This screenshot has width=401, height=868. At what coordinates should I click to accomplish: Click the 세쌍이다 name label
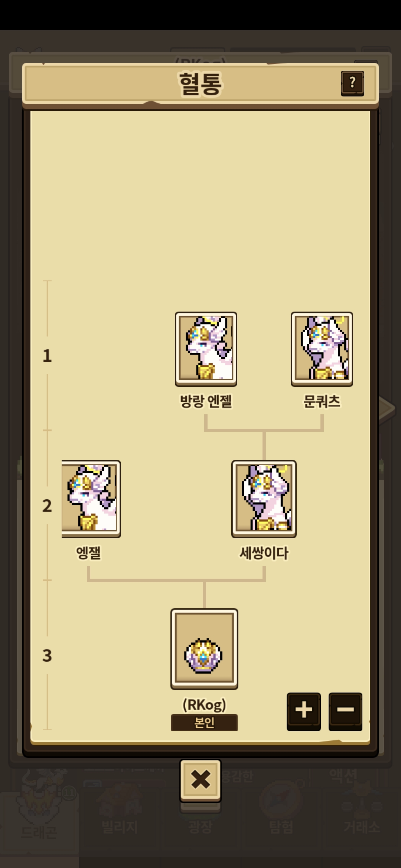click(264, 553)
